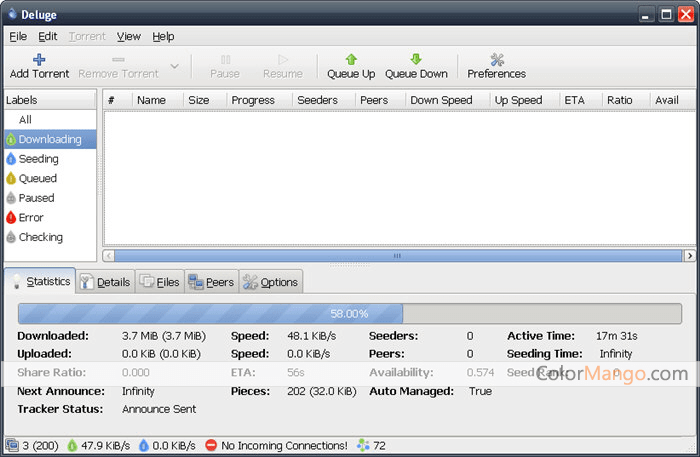700x457 pixels.
Task: Select the Seeding label in sidebar
Action: pos(38,159)
